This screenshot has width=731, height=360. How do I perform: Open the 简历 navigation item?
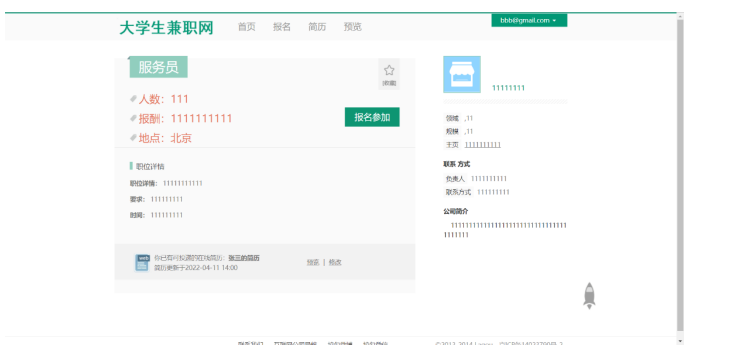(x=317, y=27)
